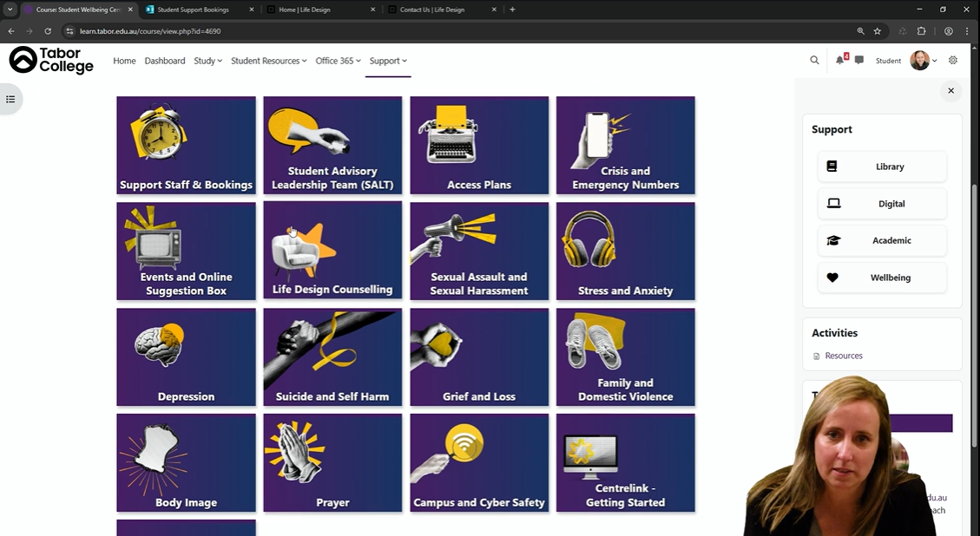Open the Stress and Anxiety tile
The height and width of the screenshot is (536, 980).
pos(626,252)
